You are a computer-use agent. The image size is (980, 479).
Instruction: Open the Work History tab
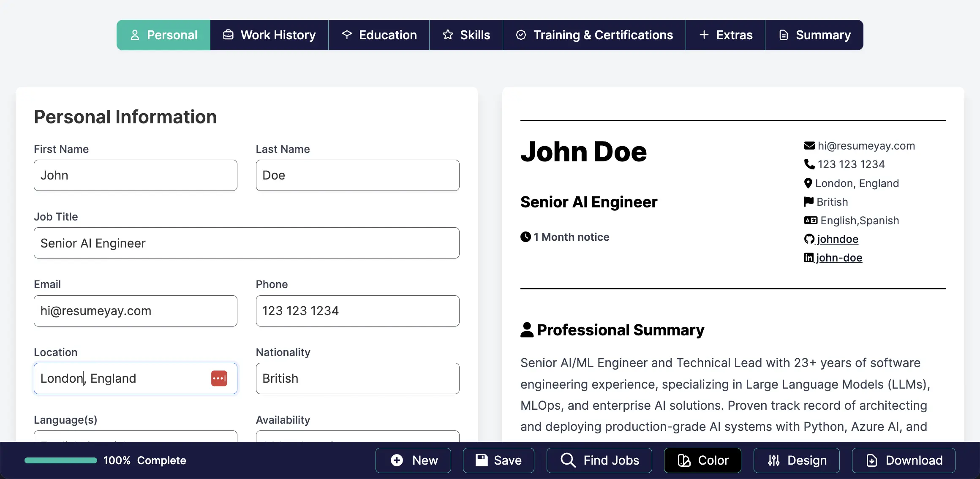(x=269, y=35)
